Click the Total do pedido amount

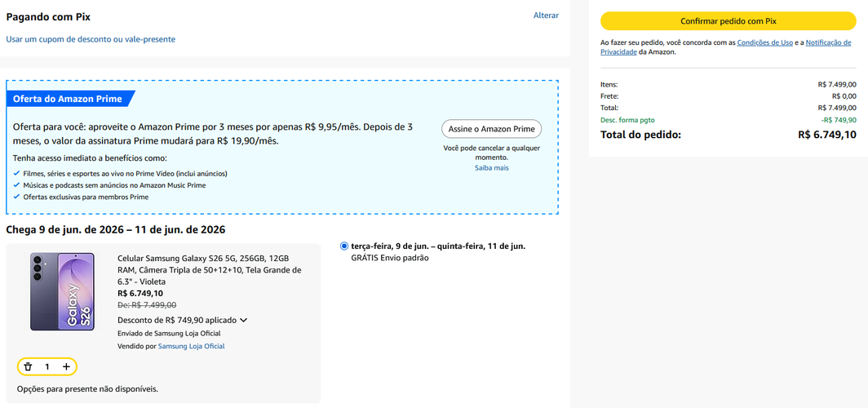tap(827, 135)
